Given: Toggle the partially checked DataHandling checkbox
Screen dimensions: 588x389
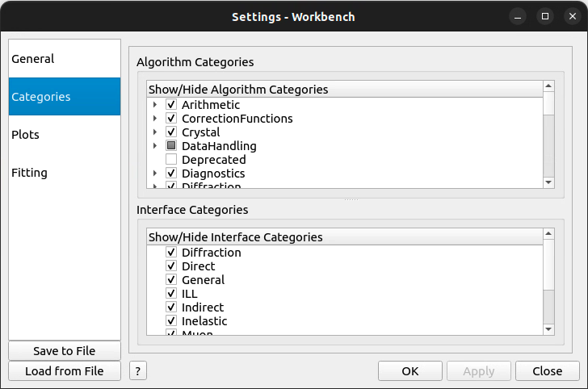Looking at the screenshot, I should 171,146.
